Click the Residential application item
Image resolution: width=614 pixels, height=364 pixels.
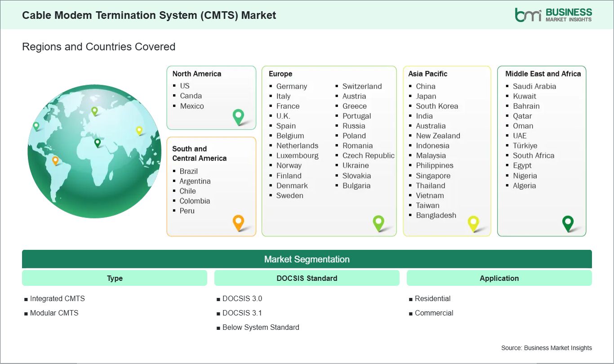coord(432,298)
